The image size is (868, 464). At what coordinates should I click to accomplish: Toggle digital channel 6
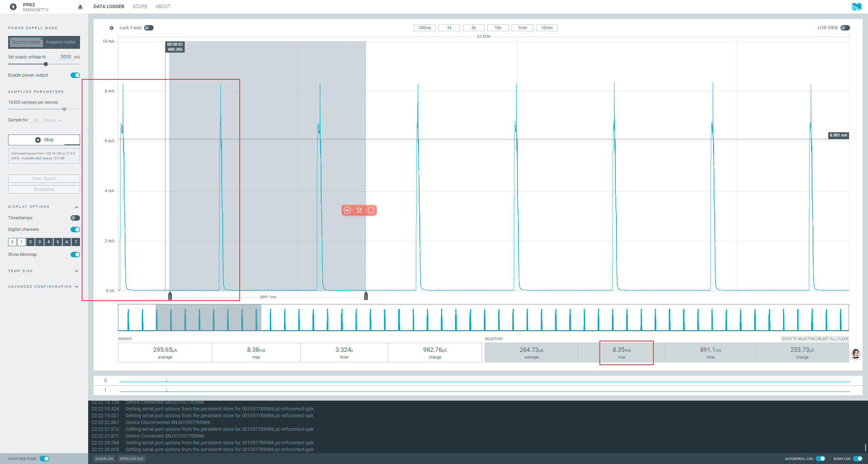pyautogui.click(x=67, y=242)
